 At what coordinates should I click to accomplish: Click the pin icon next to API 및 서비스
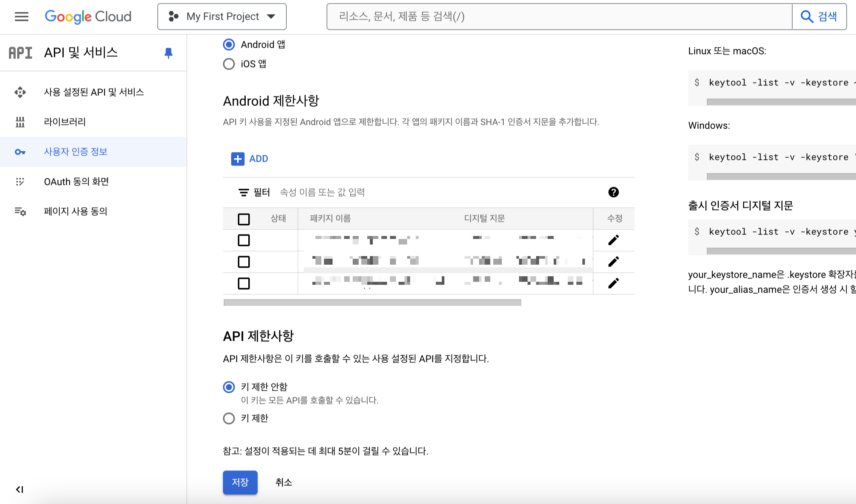(x=169, y=53)
